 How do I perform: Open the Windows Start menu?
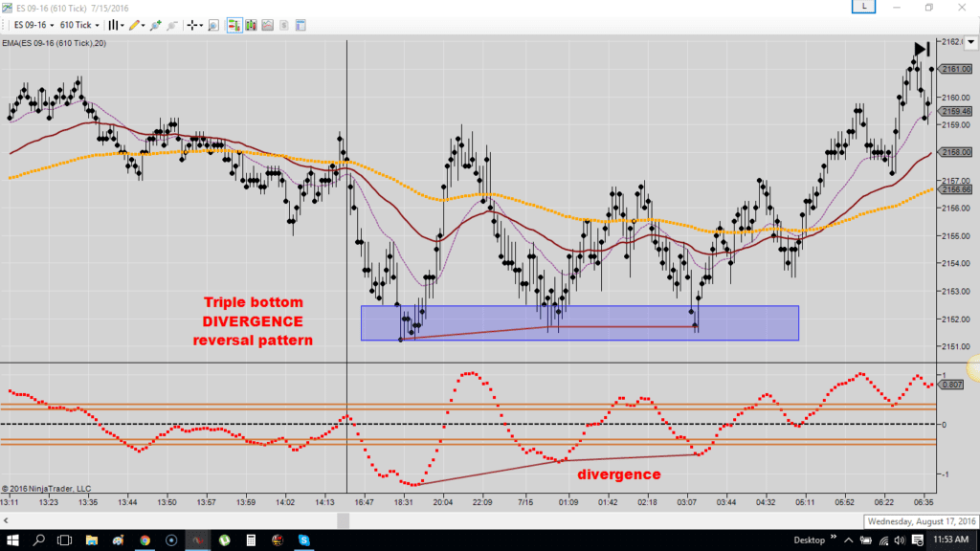12,540
